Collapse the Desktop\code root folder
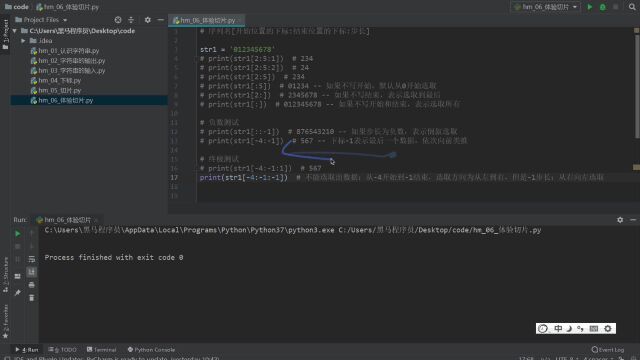The width and height of the screenshot is (640, 360). pos(15,31)
